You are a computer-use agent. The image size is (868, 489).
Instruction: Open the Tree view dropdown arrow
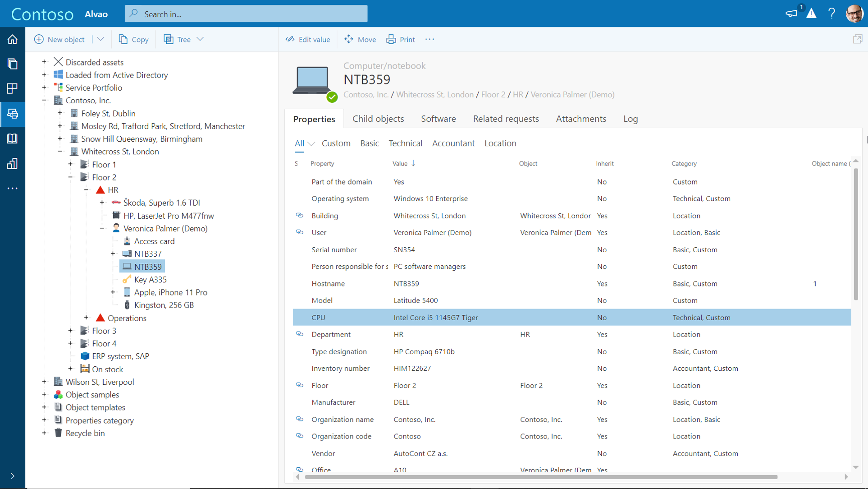200,39
